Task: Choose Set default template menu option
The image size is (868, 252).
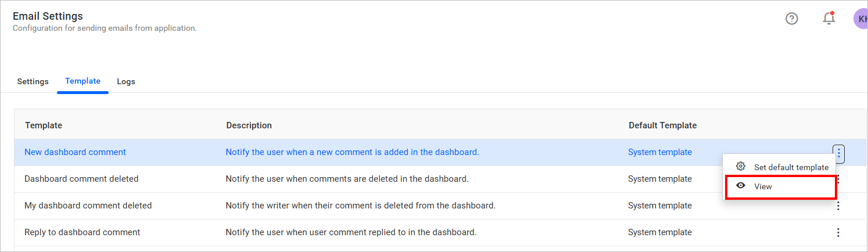Action: (791, 167)
